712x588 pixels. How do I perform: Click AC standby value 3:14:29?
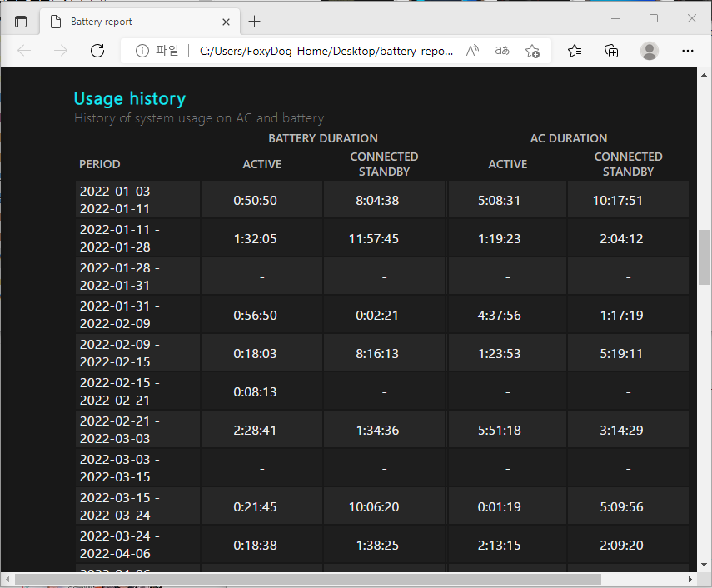(621, 430)
